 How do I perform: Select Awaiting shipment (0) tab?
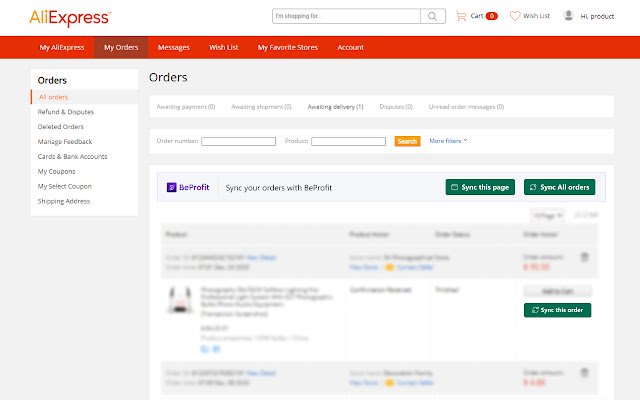261,107
